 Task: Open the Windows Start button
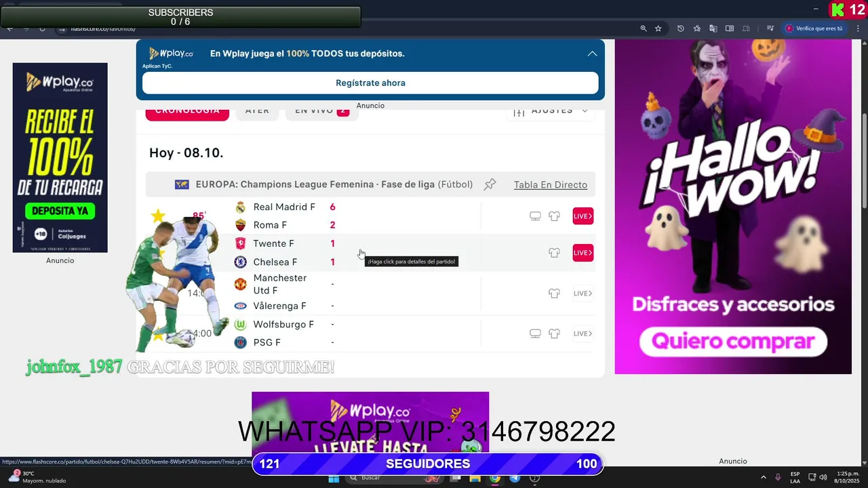[333, 479]
